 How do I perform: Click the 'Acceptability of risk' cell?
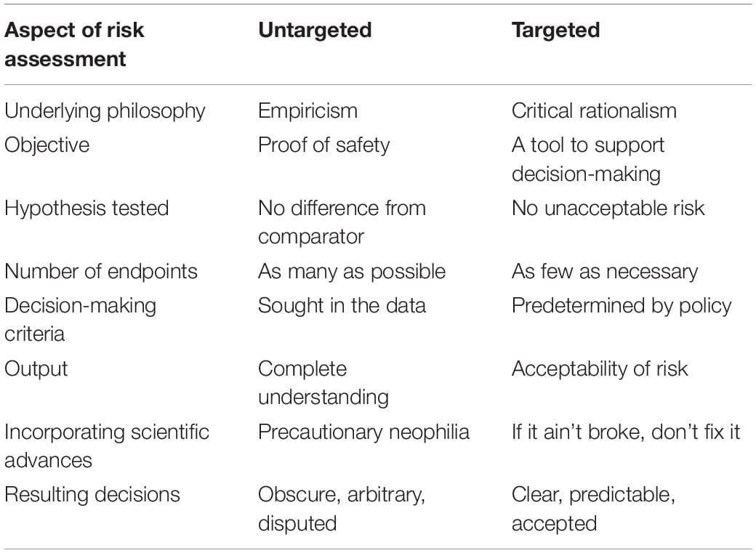[x=599, y=368]
